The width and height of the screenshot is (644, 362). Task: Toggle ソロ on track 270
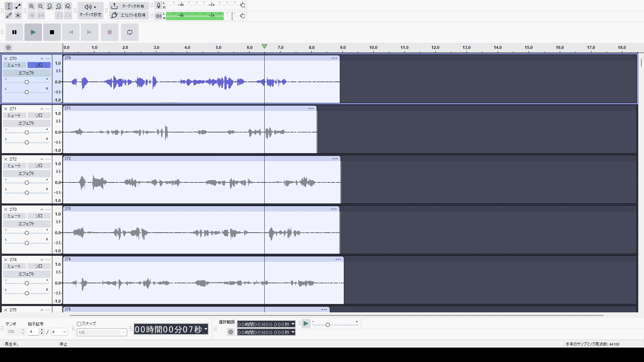click(x=39, y=65)
